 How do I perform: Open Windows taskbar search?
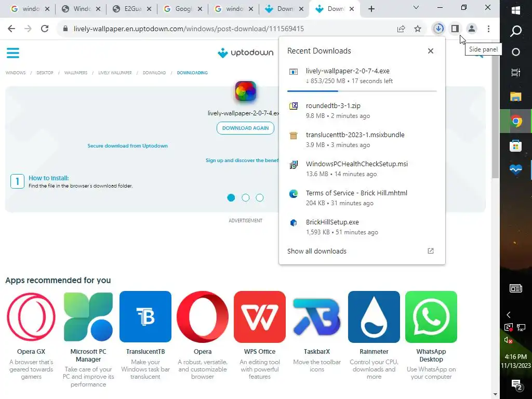pos(516,31)
